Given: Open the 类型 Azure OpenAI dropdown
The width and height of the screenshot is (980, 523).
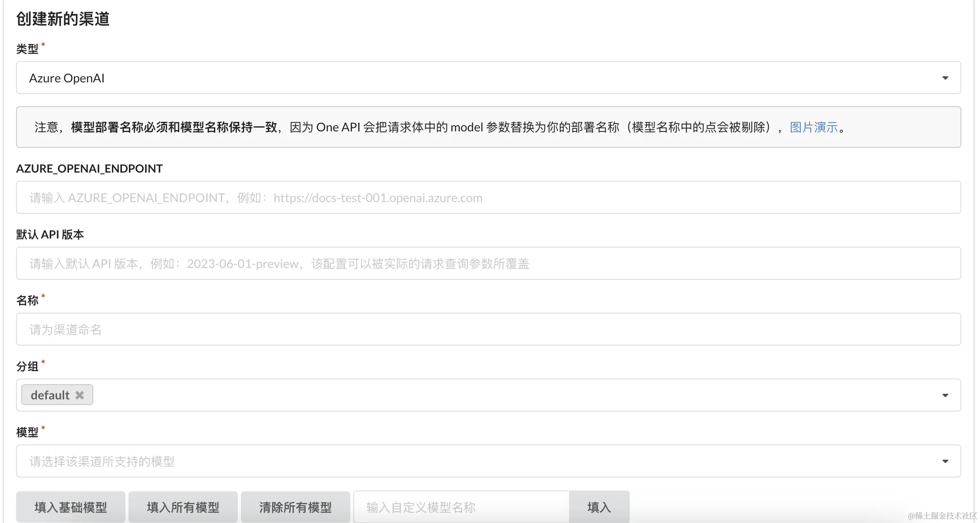Looking at the screenshot, I should pyautogui.click(x=477, y=78).
